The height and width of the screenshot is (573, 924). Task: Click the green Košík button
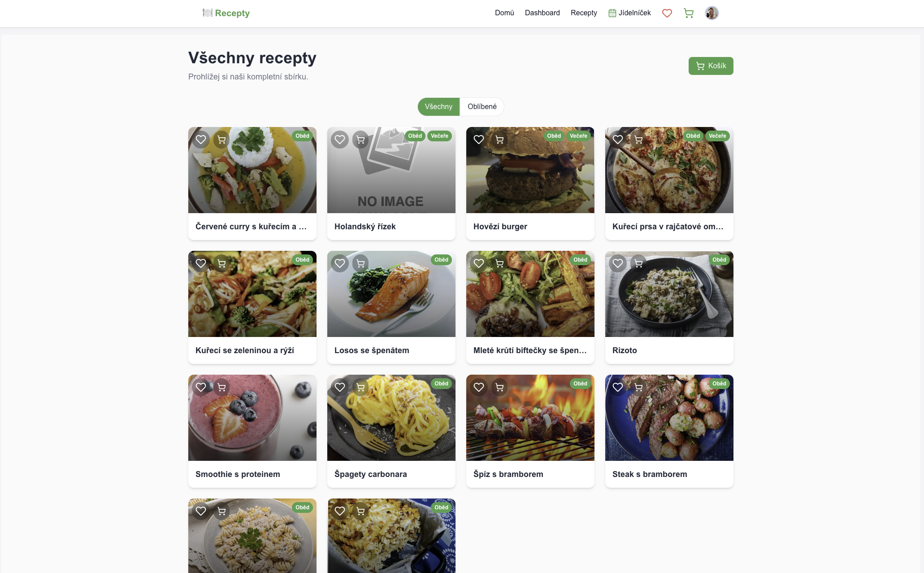(x=711, y=66)
